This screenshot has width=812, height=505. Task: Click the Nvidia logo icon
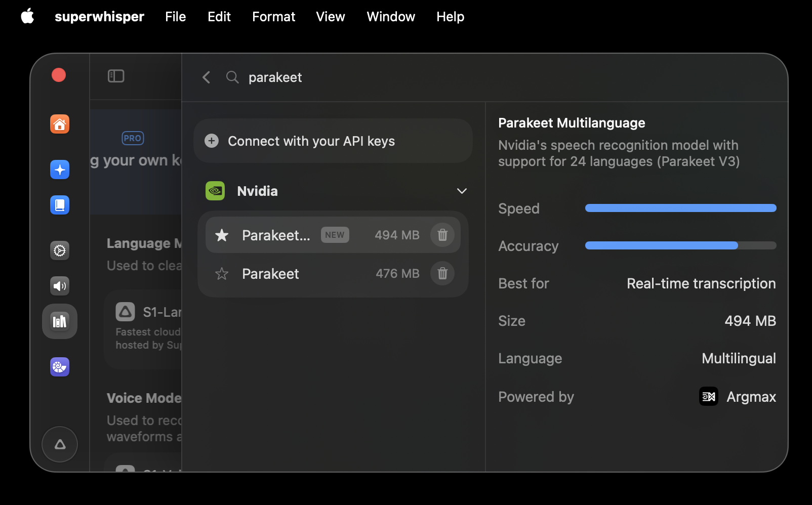pos(215,191)
